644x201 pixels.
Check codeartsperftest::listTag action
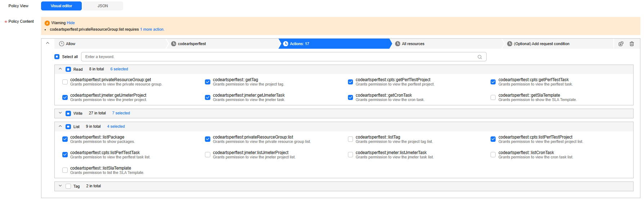tap(350, 139)
